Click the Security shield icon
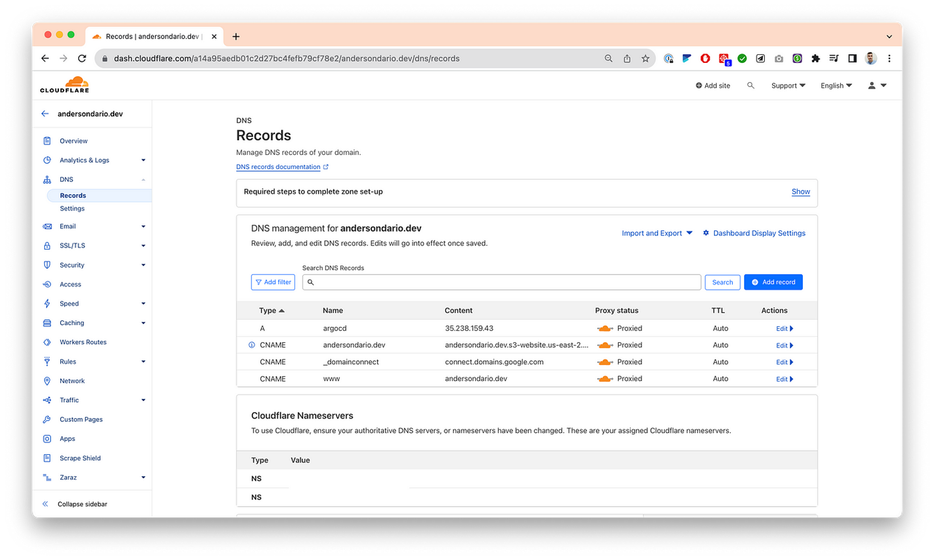 pyautogui.click(x=47, y=265)
